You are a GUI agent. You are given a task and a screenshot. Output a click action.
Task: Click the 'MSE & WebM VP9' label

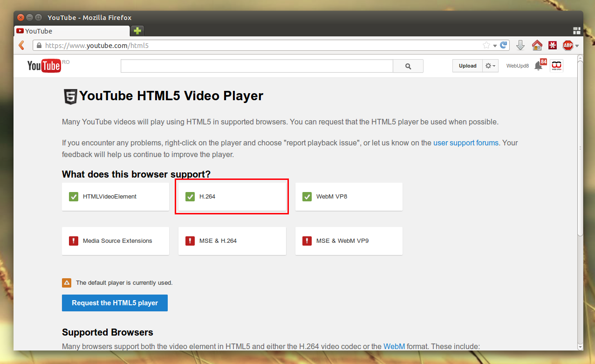(x=342, y=241)
